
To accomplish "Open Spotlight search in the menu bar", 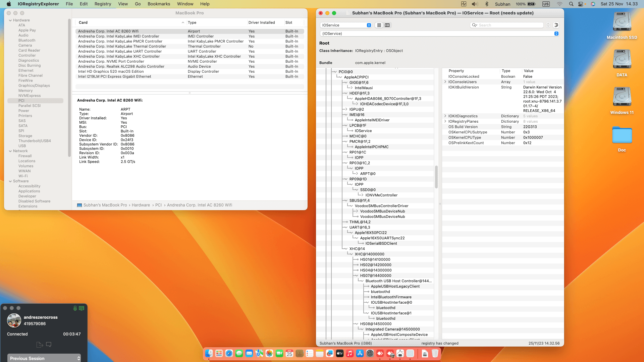I will click(x=571, y=4).
